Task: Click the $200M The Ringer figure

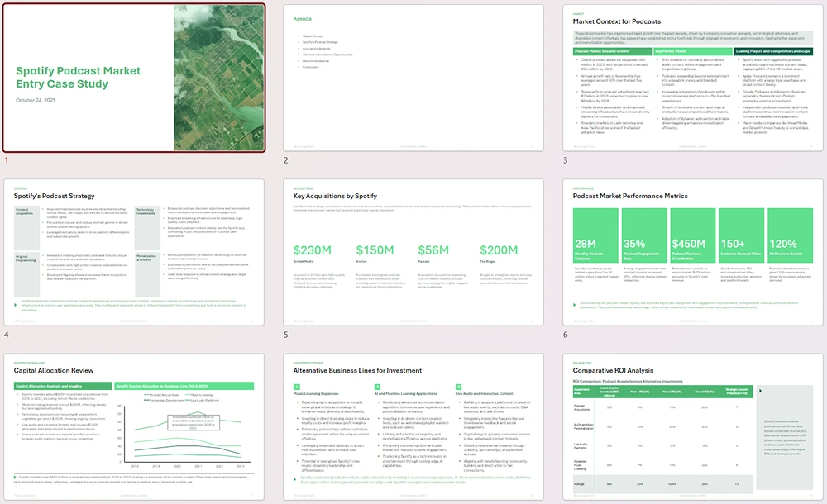Action: 499,250
